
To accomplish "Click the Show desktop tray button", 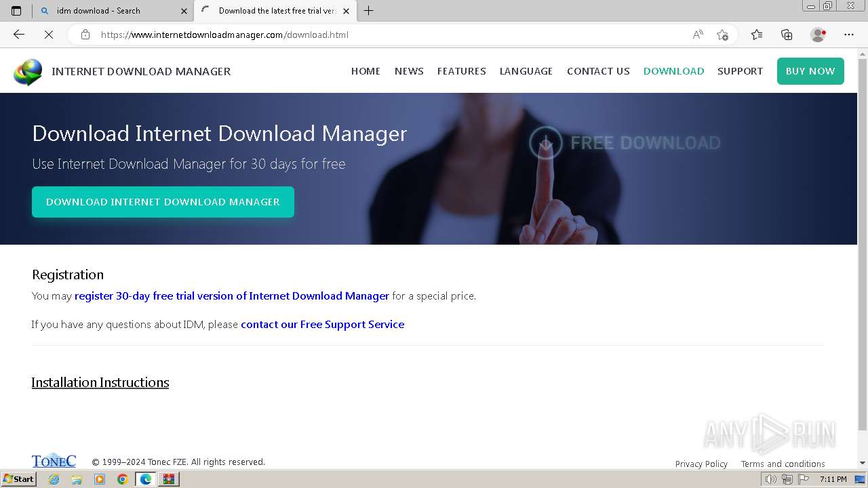I will [x=860, y=479].
